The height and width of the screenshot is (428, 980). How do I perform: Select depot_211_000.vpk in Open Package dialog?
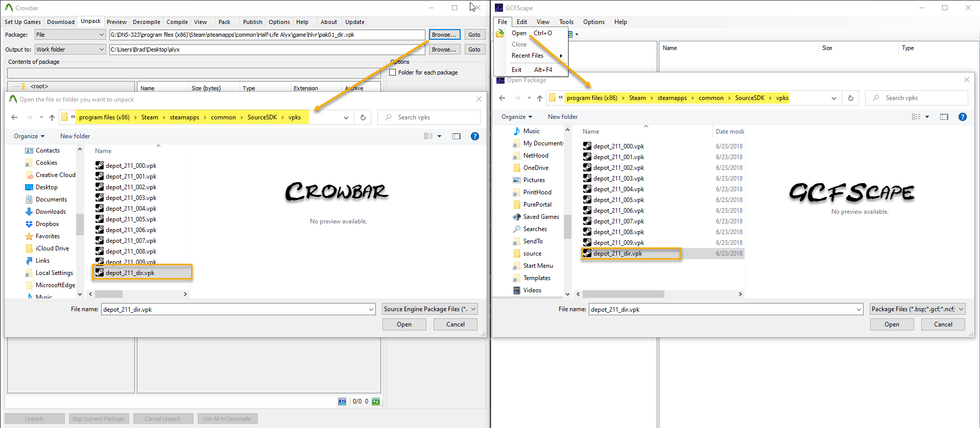point(618,146)
